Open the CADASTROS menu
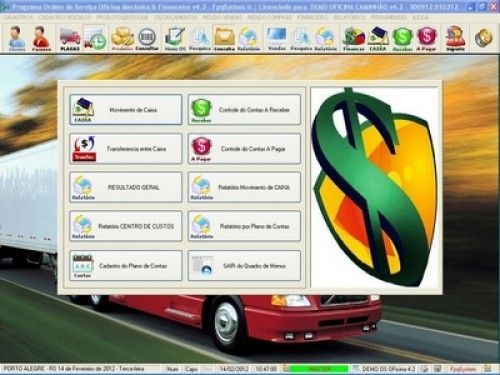Screen dimensions: 500x375 point(18,17)
